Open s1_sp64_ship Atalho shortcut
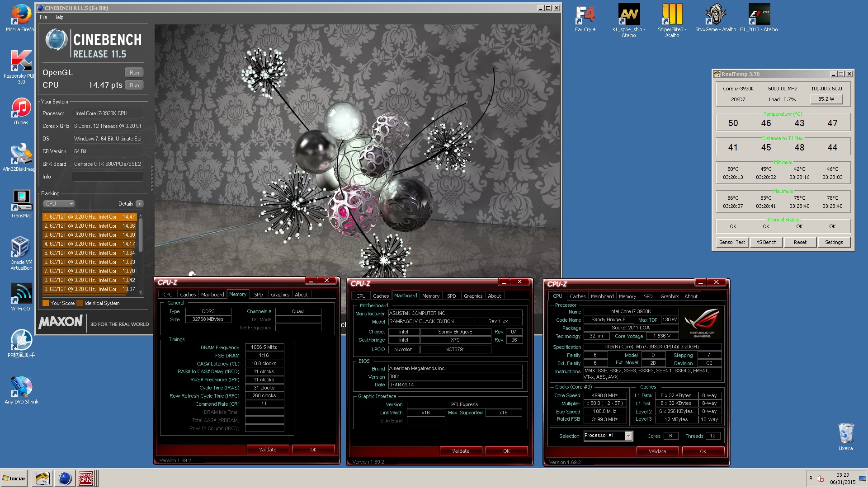The height and width of the screenshot is (488, 868). [x=628, y=20]
